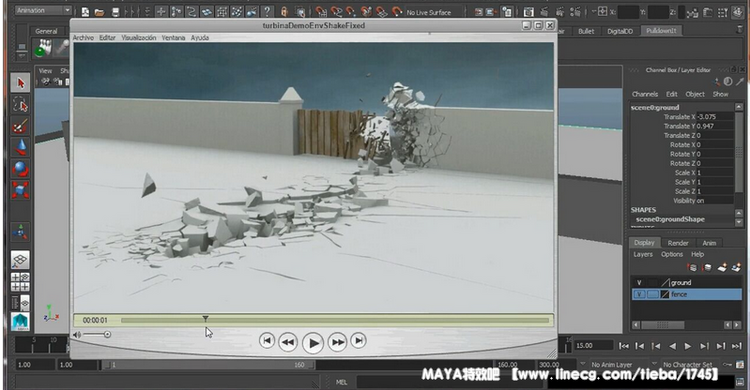This screenshot has height=390, width=750.
Task: Go to start of Maya playback range
Action: click(x=624, y=346)
